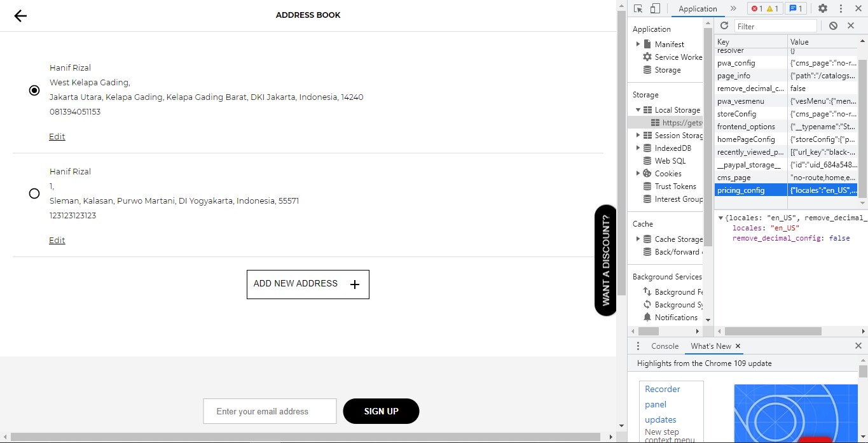868x443 pixels.
Task: Click the email address input field
Action: pos(269,411)
